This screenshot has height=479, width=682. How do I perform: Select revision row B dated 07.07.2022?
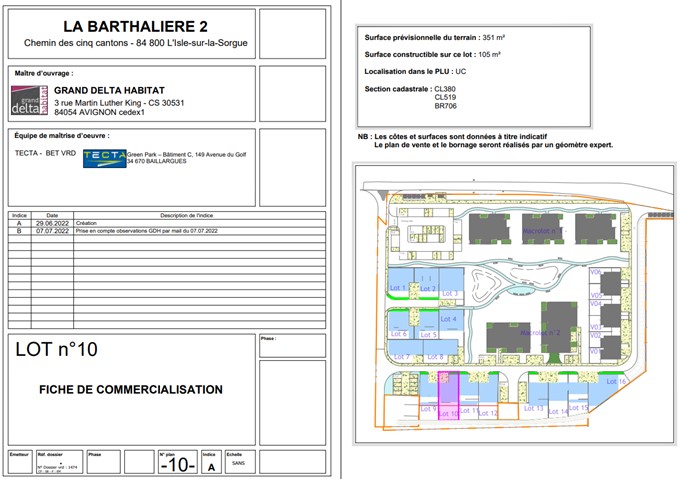[166, 231]
